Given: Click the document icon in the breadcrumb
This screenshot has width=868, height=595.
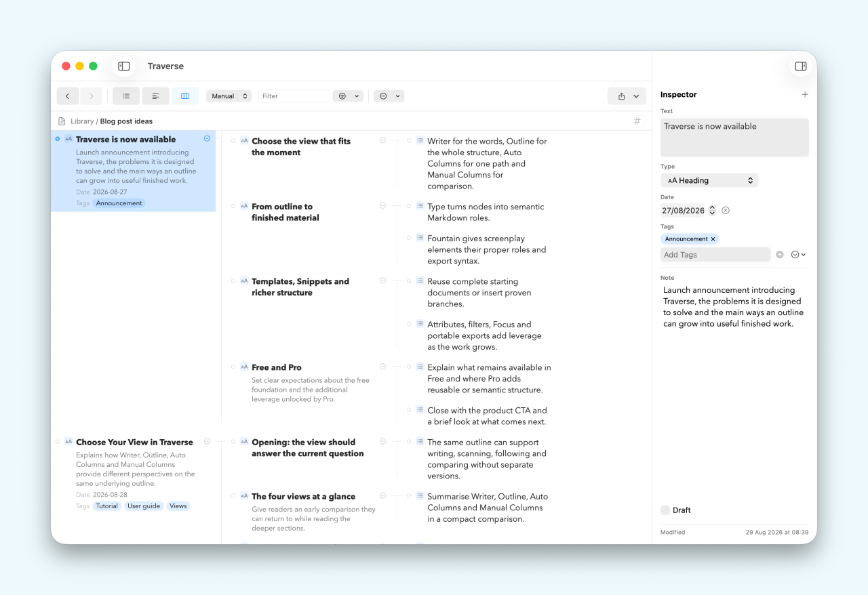Looking at the screenshot, I should click(62, 121).
